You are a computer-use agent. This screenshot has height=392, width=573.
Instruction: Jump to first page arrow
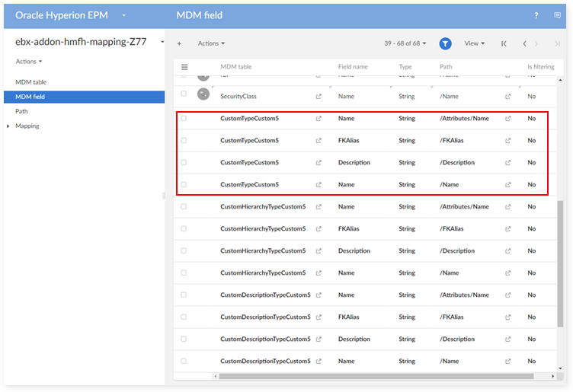pos(504,44)
